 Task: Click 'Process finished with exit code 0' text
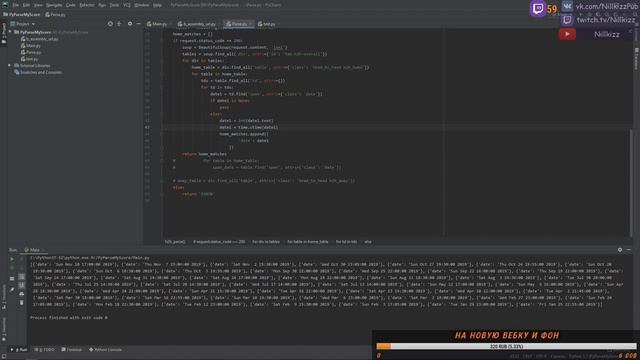pyautogui.click(x=69, y=318)
